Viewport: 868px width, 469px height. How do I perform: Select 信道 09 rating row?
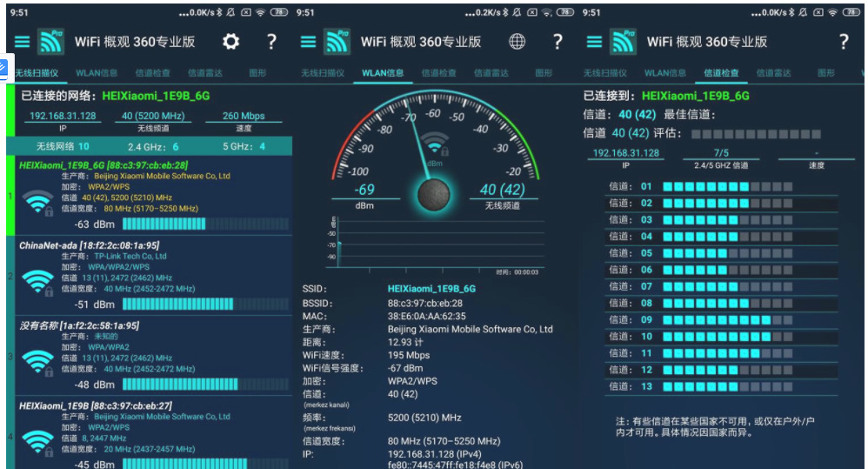721,319
